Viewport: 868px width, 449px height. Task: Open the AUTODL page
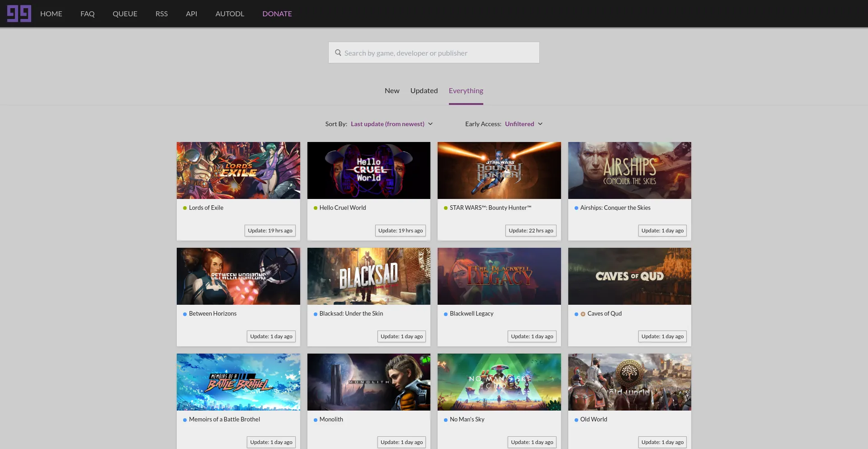(x=230, y=14)
